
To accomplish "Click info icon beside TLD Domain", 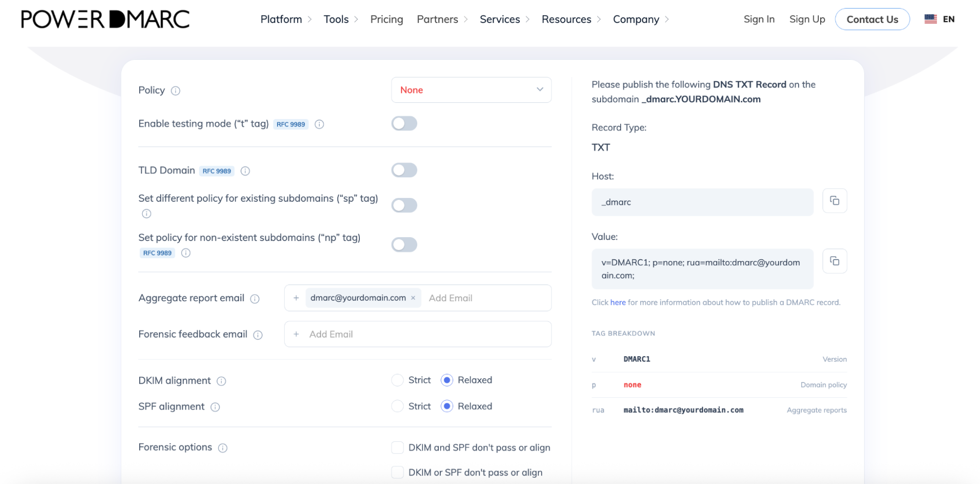I will click(x=245, y=171).
